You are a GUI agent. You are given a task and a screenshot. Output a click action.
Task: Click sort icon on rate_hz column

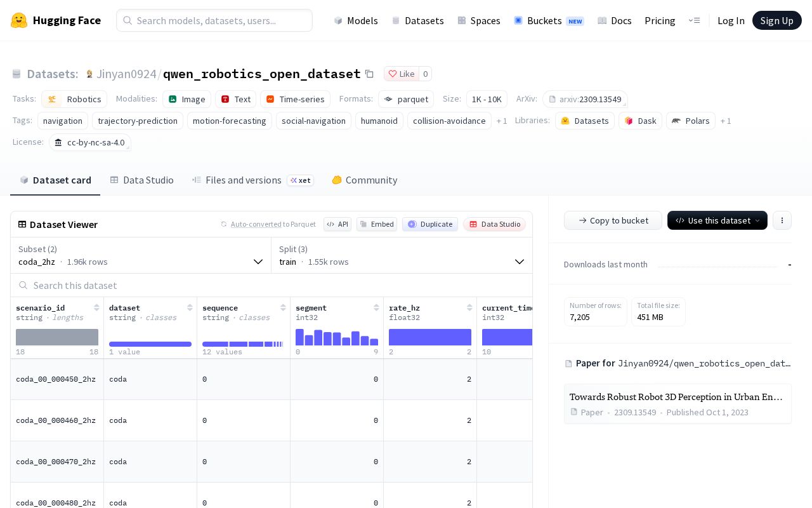469,307
